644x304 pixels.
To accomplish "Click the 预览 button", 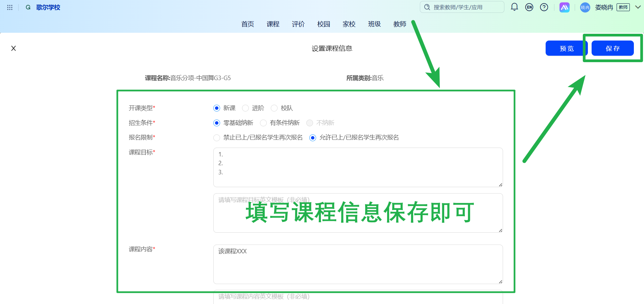I will (567, 48).
